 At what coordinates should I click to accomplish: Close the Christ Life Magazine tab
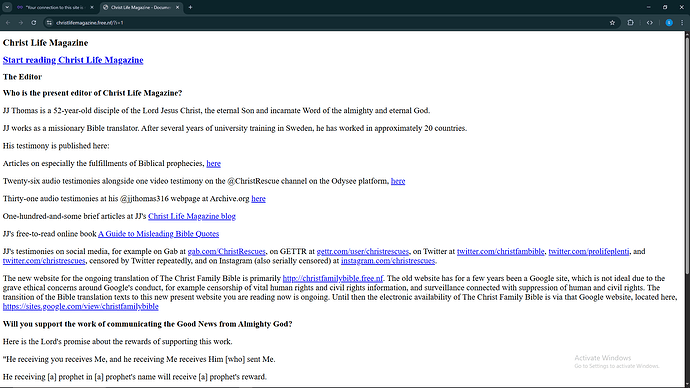[x=177, y=7]
